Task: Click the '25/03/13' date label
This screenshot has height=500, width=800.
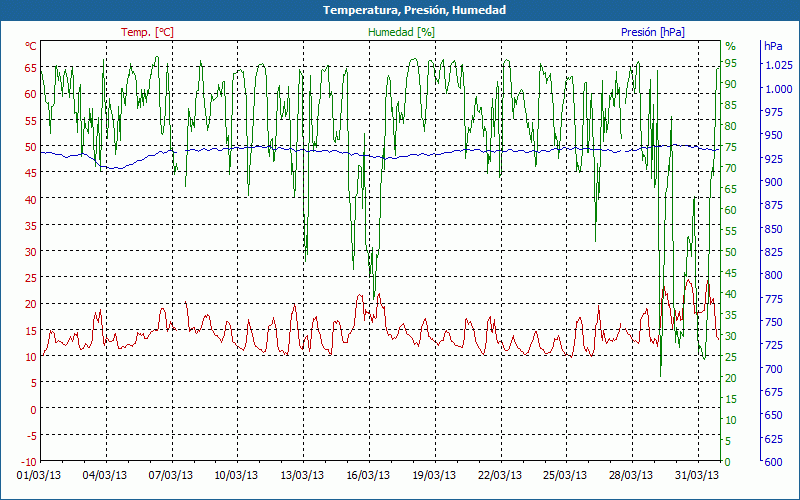Action: (565, 476)
